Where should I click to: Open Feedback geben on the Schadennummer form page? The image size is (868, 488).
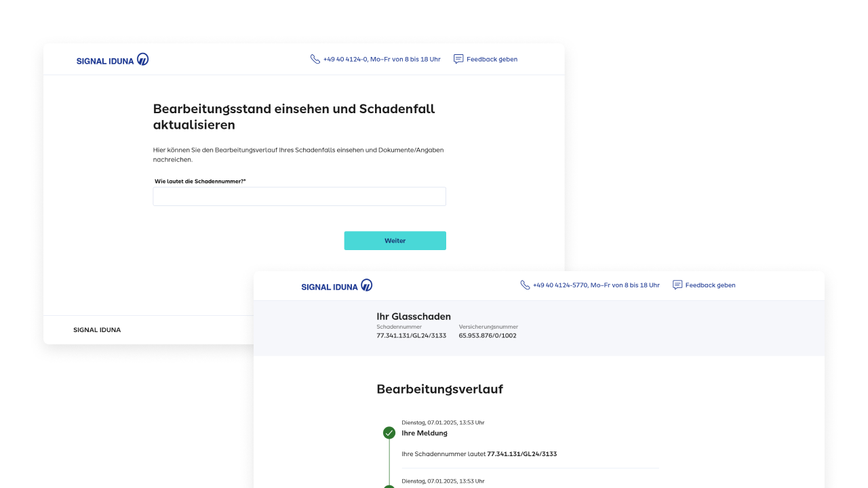point(492,60)
